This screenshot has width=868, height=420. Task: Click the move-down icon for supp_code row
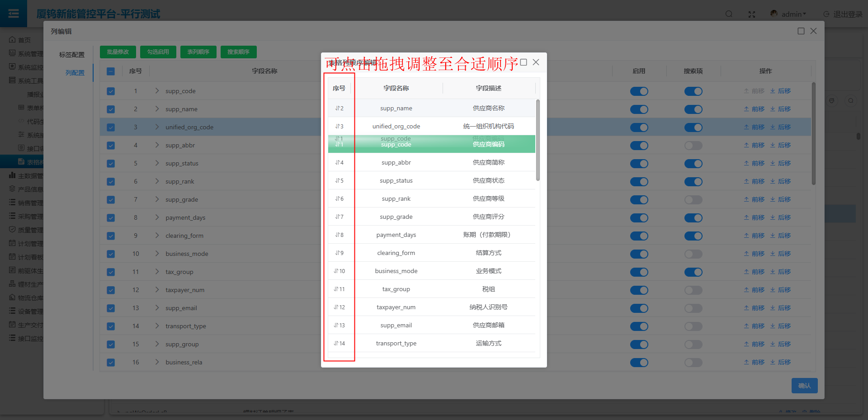pos(773,91)
